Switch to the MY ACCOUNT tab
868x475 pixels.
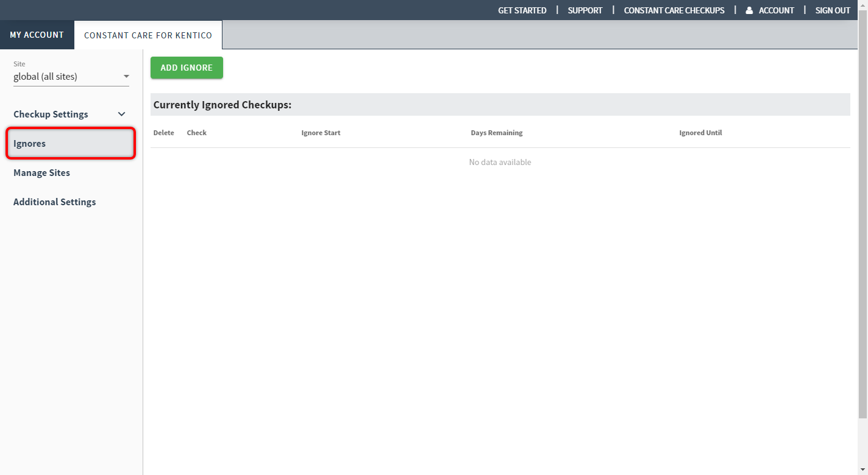click(37, 35)
